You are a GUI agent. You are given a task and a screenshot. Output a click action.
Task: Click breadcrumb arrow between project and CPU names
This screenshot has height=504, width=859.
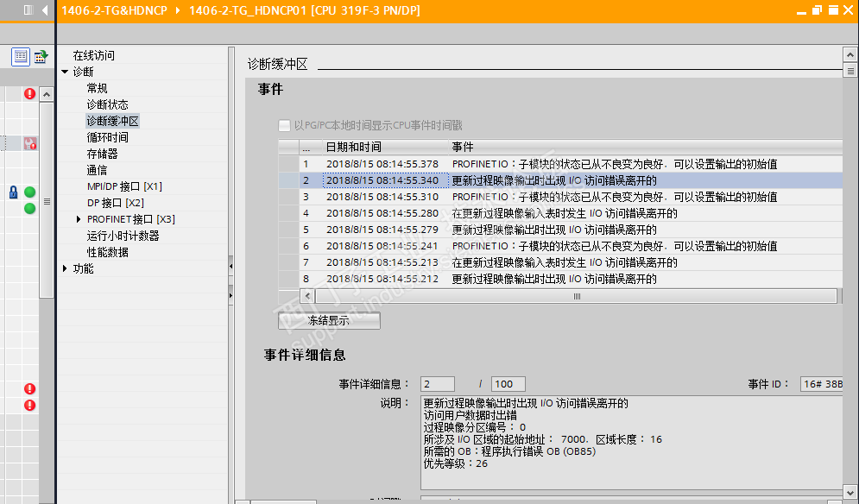[x=178, y=10]
